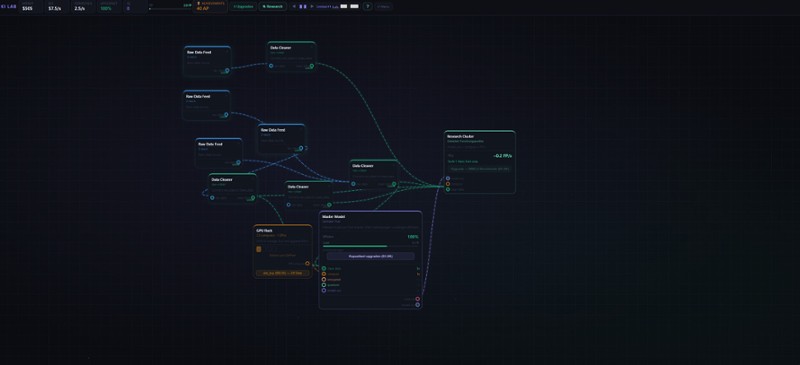Select the rightmost Raw Data Feed node

tap(282, 138)
